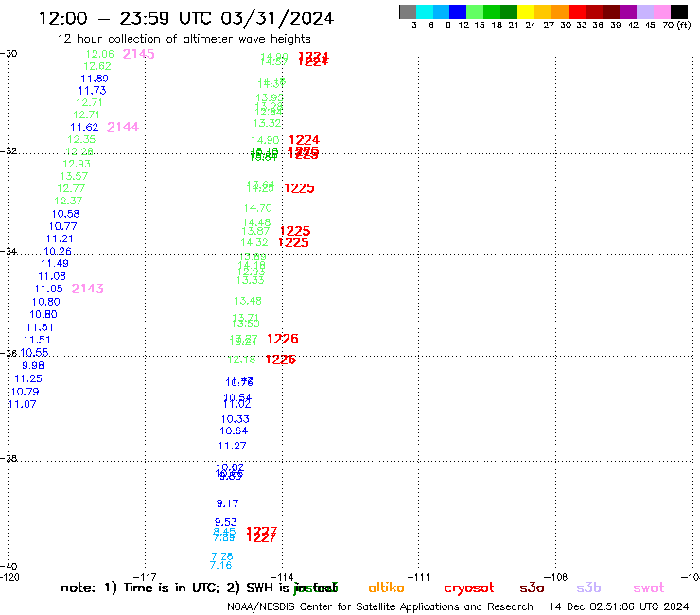The width and height of the screenshot is (700, 615).
Task: Click the wave height value 11.05
Action: [x=48, y=289]
